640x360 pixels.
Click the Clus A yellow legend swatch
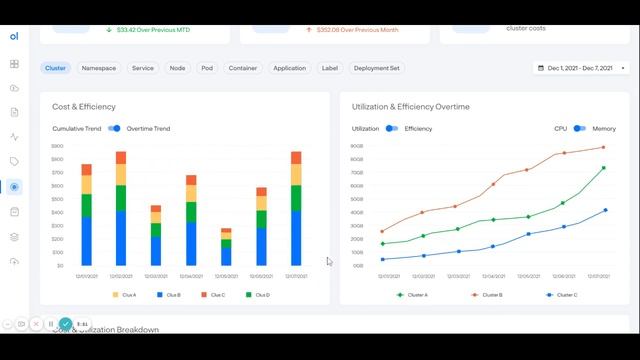tap(115, 295)
